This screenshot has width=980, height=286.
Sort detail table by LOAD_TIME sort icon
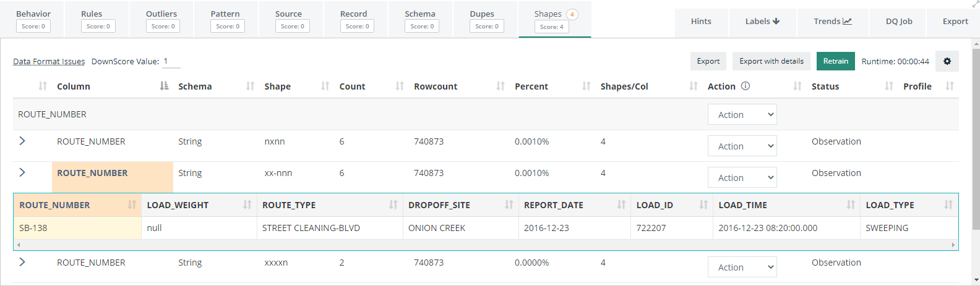tap(851, 204)
